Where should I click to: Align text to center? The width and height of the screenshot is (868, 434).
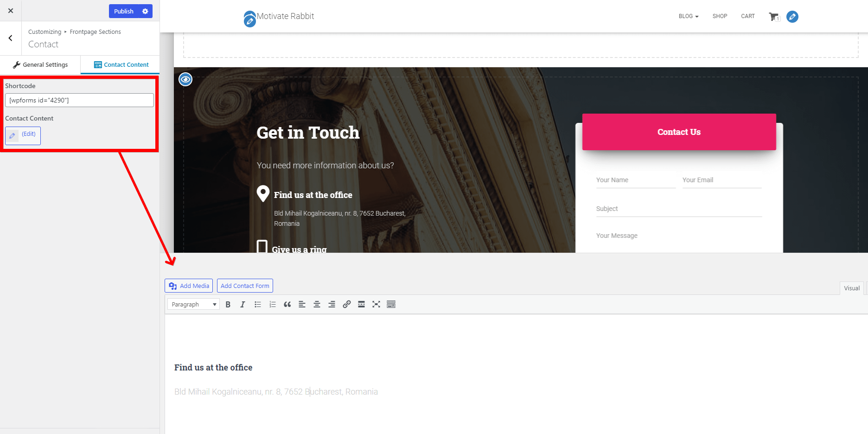(x=317, y=305)
